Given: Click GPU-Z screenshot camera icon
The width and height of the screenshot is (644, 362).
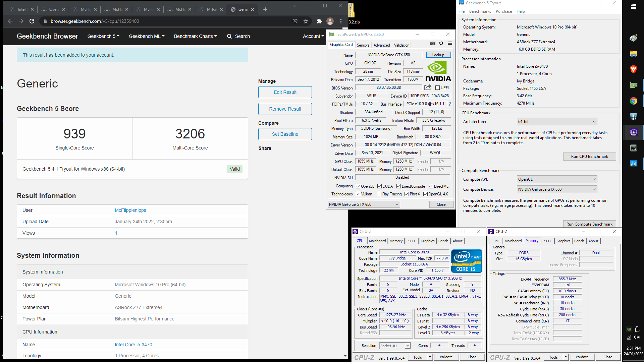Looking at the screenshot, I should 433,44.
